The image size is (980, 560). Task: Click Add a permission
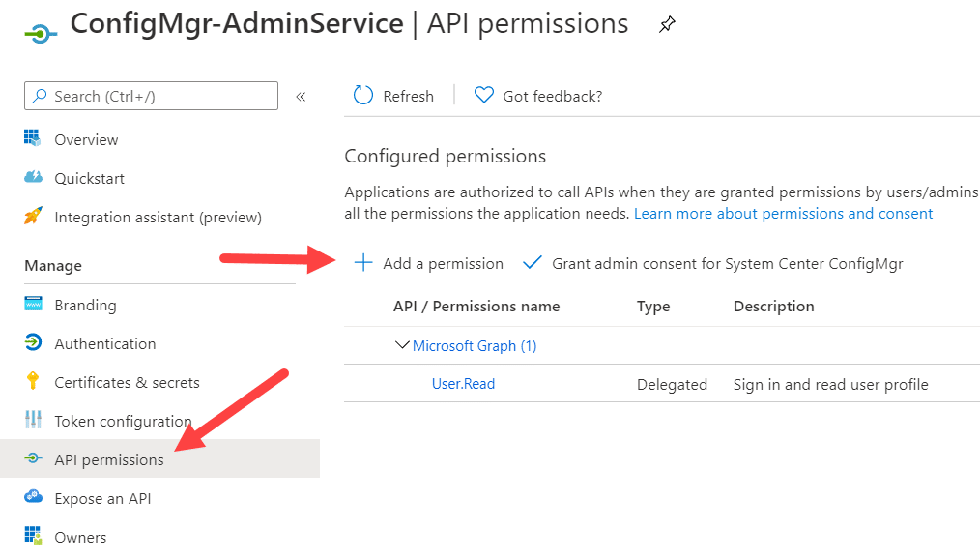point(443,263)
